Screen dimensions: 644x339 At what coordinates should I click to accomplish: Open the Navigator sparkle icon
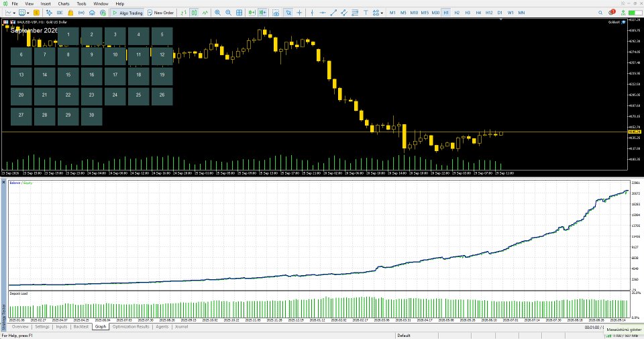[49, 13]
